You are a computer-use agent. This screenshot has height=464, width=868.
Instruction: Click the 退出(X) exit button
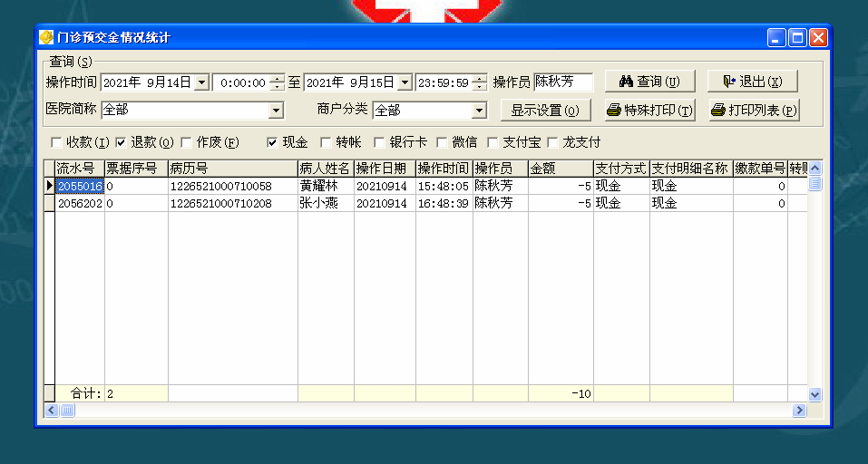click(753, 82)
